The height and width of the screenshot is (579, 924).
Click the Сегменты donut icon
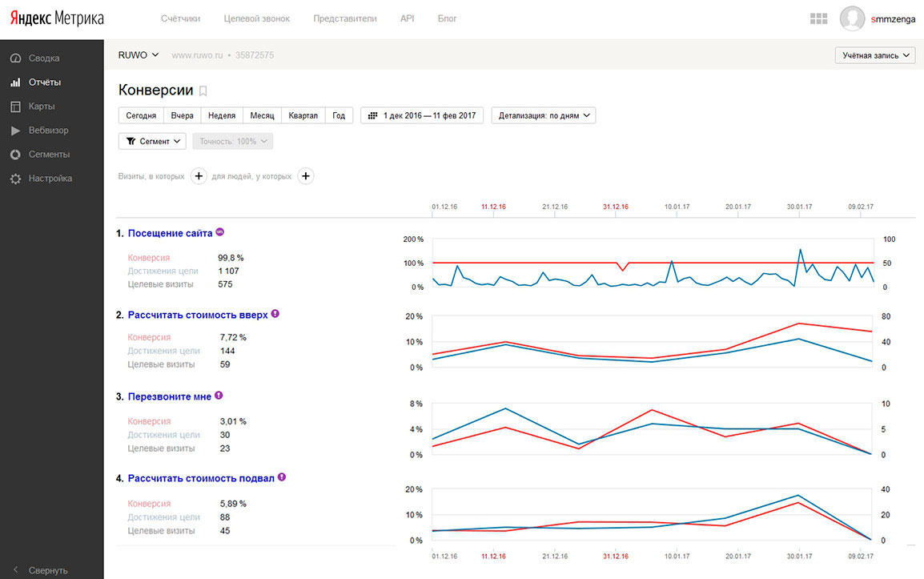point(15,155)
